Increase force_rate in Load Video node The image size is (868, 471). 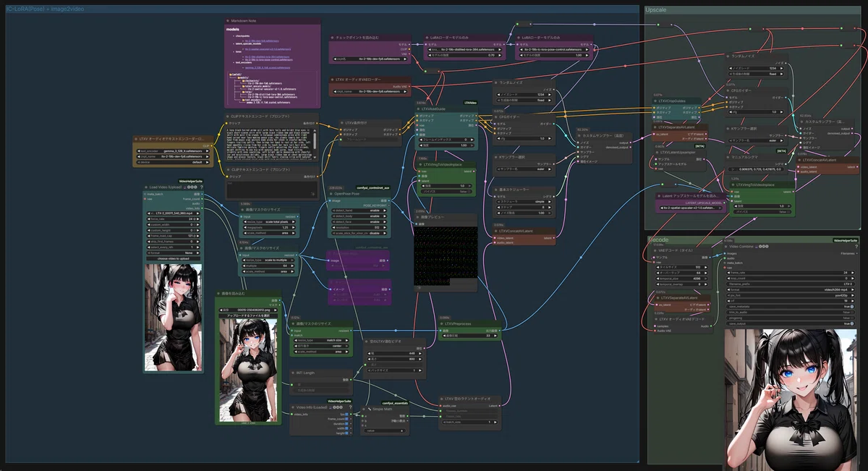(199, 219)
